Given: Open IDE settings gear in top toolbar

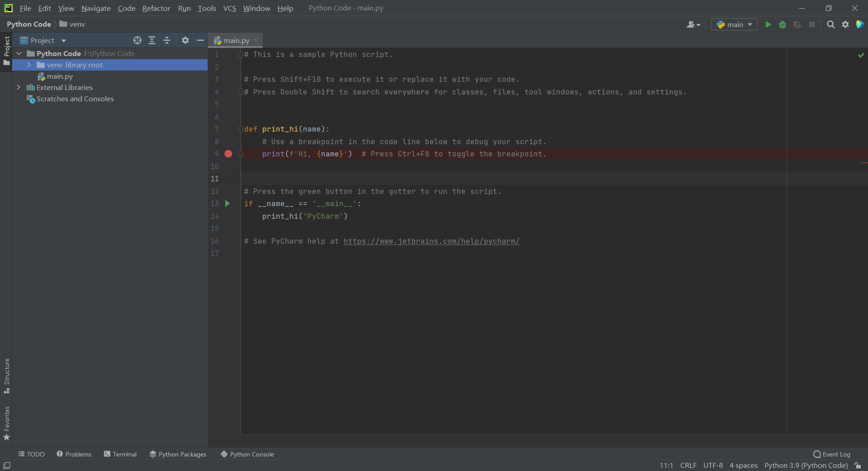Looking at the screenshot, I should pyautogui.click(x=845, y=24).
